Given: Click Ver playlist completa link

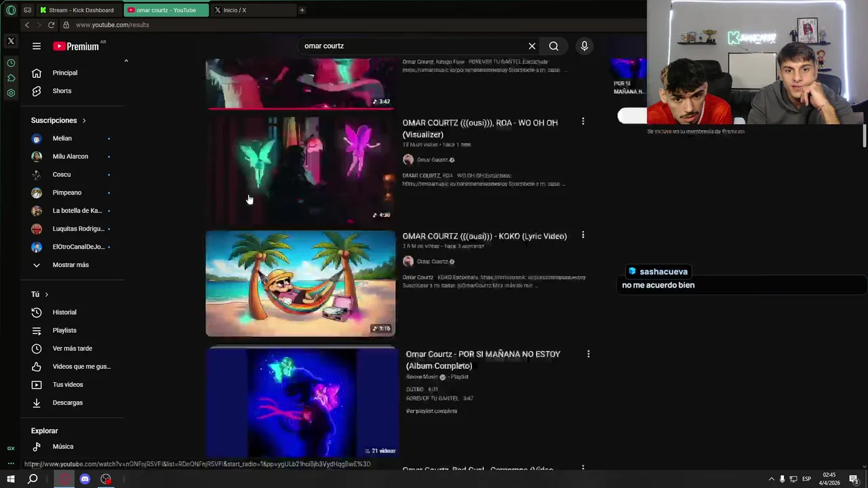Looking at the screenshot, I should coord(431,411).
